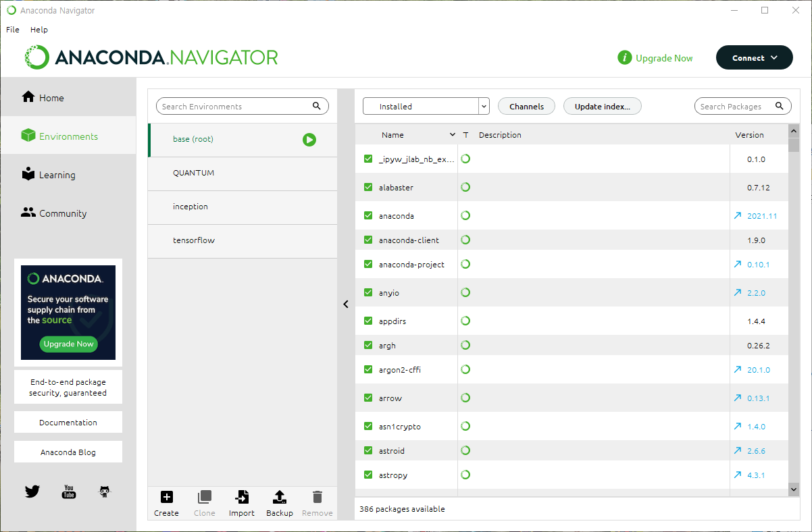The image size is (812, 532).
Task: Open Anaconda YouTube channel icon
Action: [x=69, y=491]
